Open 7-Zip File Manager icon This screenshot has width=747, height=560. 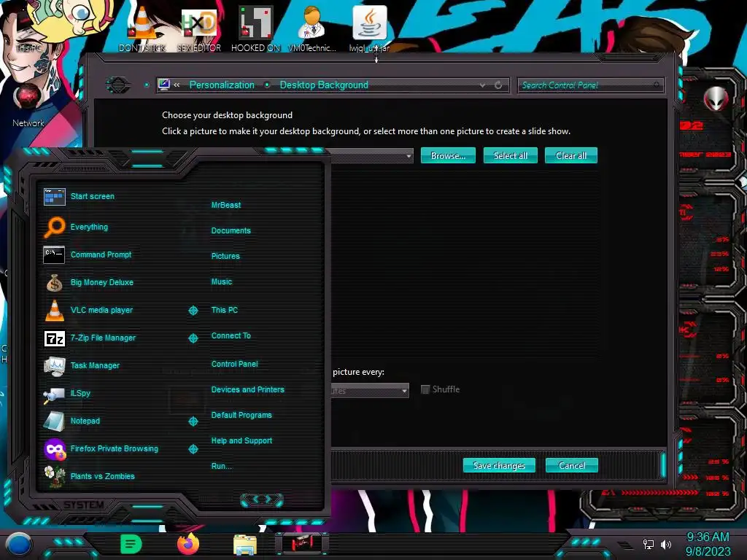[x=54, y=338]
